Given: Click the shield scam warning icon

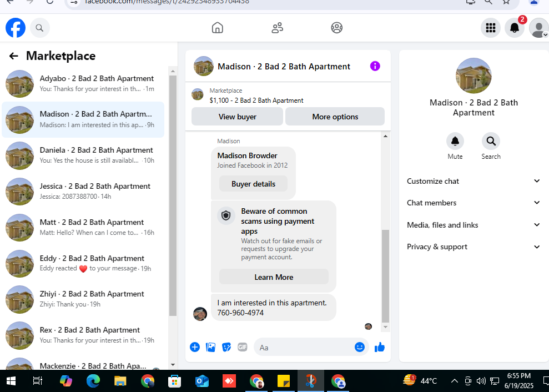Looking at the screenshot, I should click(226, 215).
